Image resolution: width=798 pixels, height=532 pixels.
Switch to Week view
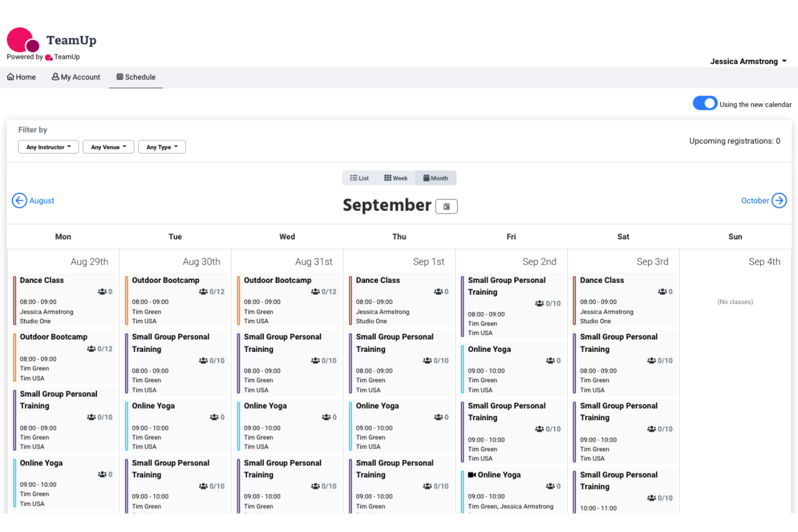point(396,177)
